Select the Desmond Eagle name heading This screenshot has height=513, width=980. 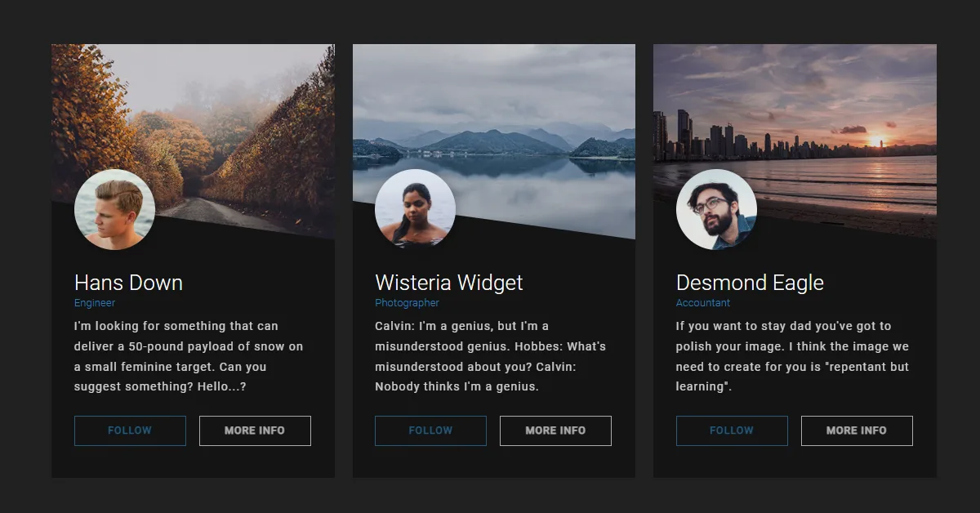pyautogui.click(x=750, y=283)
